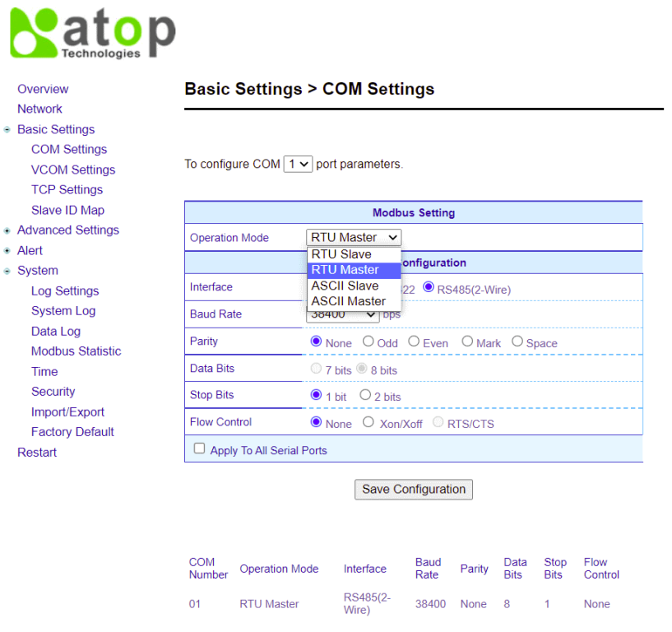Open the System link
Viewport: 672px width, 632px height.
tap(38, 271)
